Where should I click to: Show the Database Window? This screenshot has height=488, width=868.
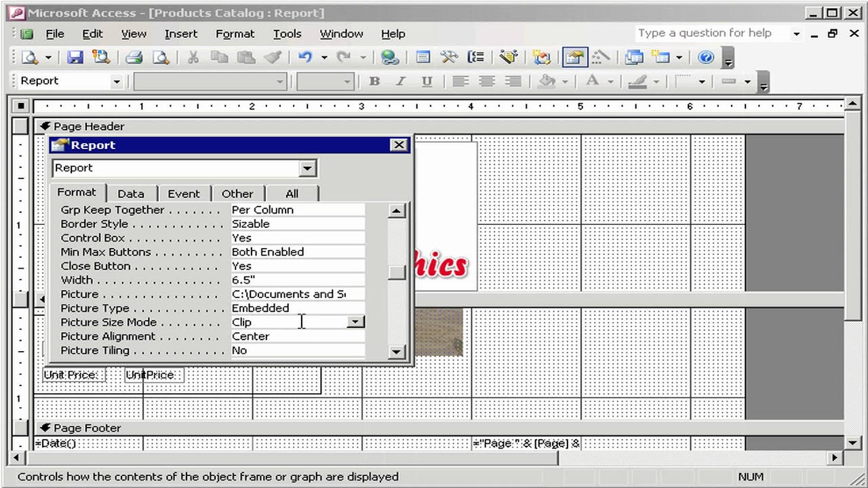point(634,58)
